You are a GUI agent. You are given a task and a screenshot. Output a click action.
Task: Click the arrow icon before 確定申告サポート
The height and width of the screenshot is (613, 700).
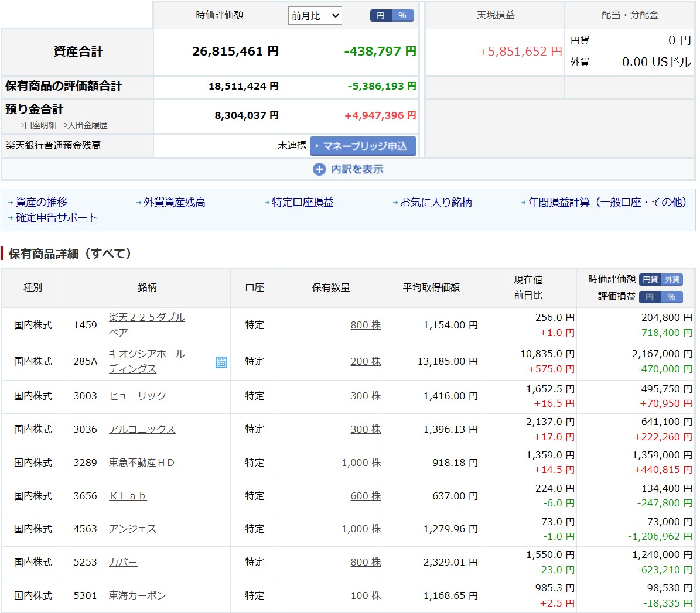(11, 218)
